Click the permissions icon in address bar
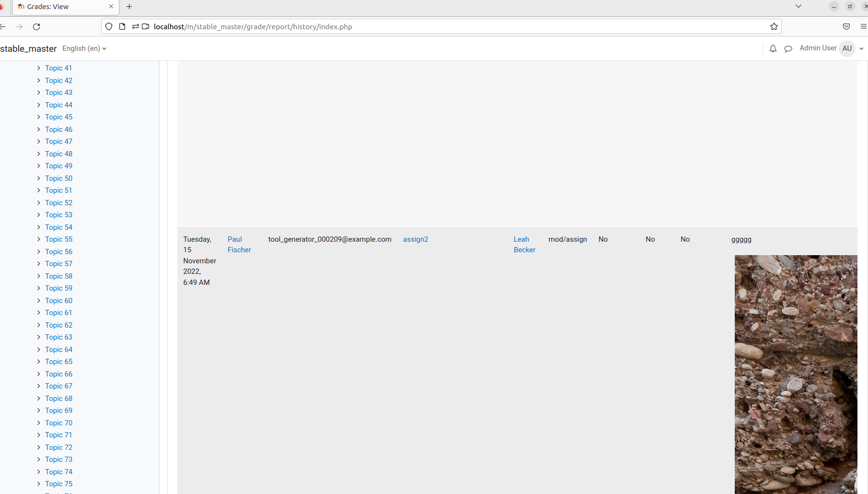The height and width of the screenshot is (494, 868). point(136,27)
